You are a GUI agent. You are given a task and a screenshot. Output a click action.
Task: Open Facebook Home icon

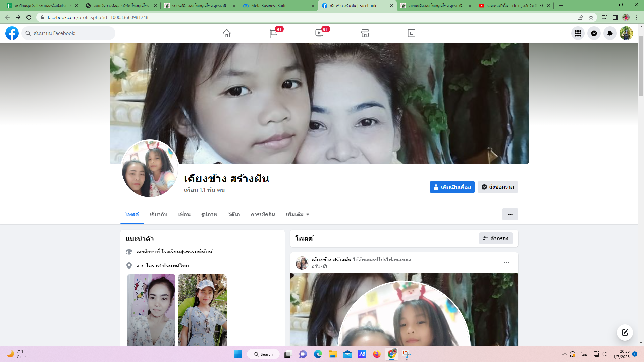tap(227, 33)
